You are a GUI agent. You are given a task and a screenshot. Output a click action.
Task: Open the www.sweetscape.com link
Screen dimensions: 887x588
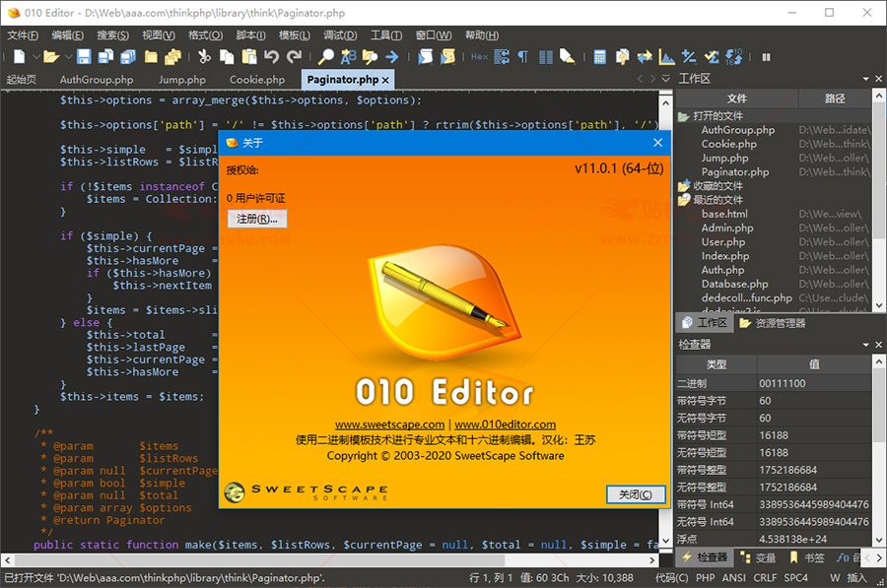pos(389,425)
